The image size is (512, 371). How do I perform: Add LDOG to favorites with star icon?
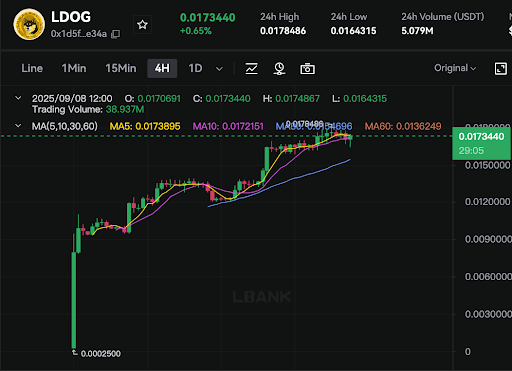click(142, 24)
